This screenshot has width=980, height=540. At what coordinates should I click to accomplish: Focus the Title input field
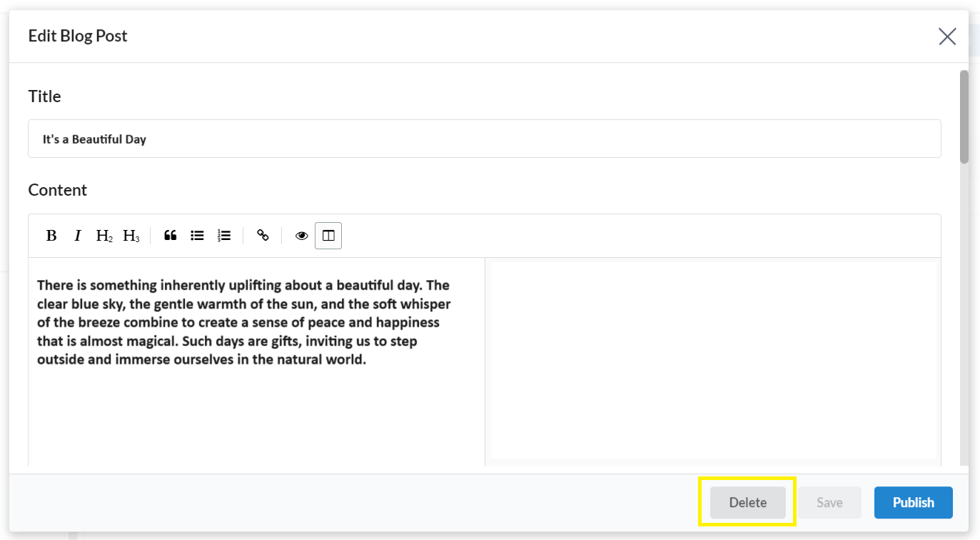point(484,139)
